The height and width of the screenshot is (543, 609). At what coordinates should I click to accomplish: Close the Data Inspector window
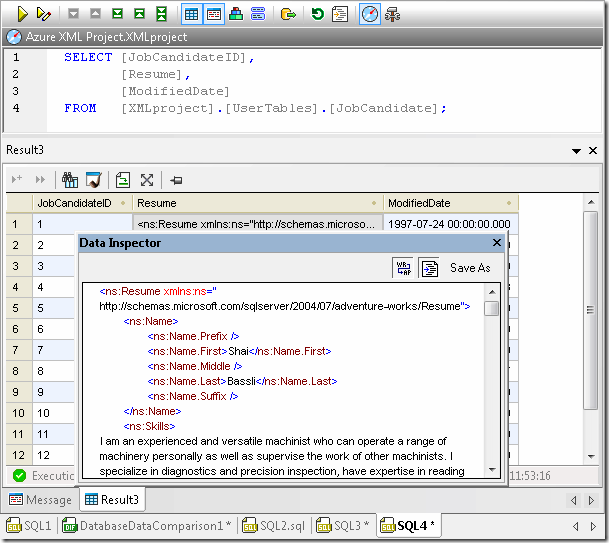(497, 243)
